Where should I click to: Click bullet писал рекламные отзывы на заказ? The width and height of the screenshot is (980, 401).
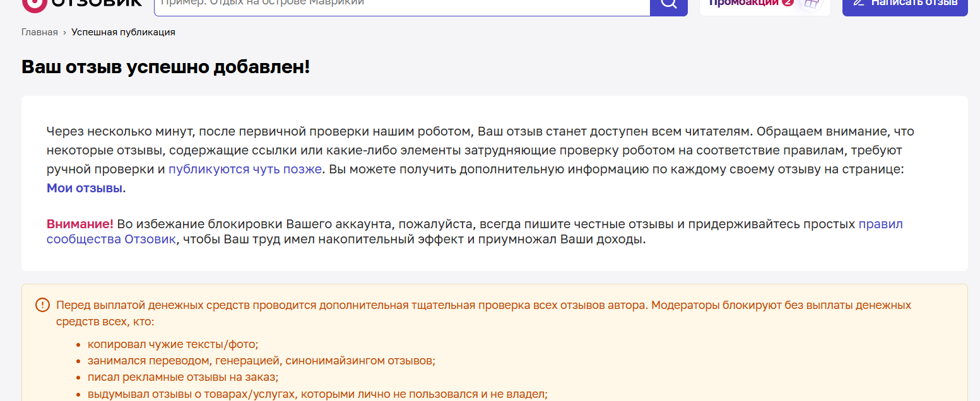pos(183,377)
